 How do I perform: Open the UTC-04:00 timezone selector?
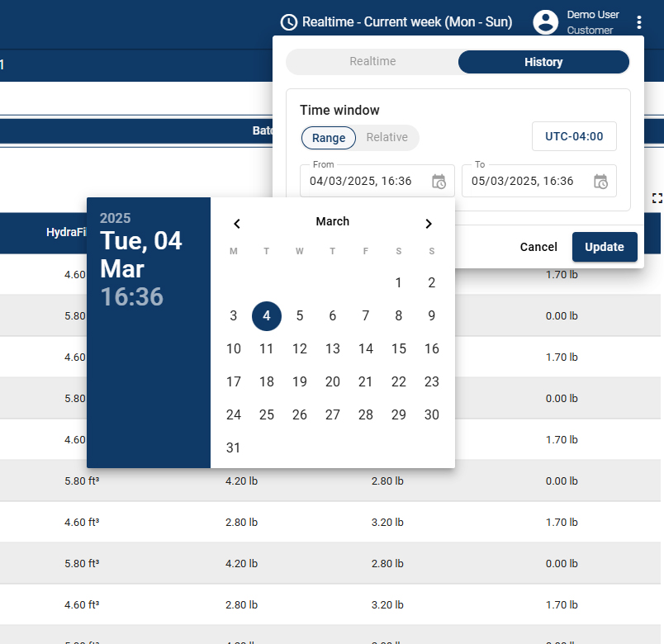tap(574, 136)
